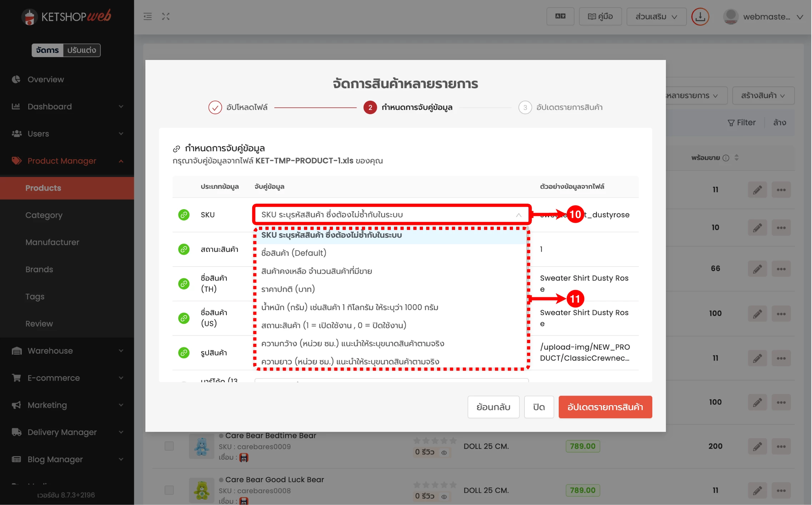Check the Care Bear Bedtime Bear checkbox
This screenshot has height=505, width=812.
point(169,446)
